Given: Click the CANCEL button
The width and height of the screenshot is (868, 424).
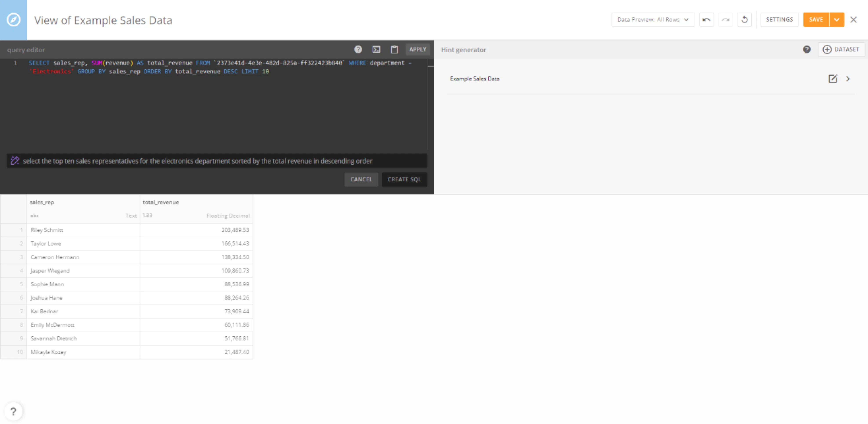Looking at the screenshot, I should (361, 180).
